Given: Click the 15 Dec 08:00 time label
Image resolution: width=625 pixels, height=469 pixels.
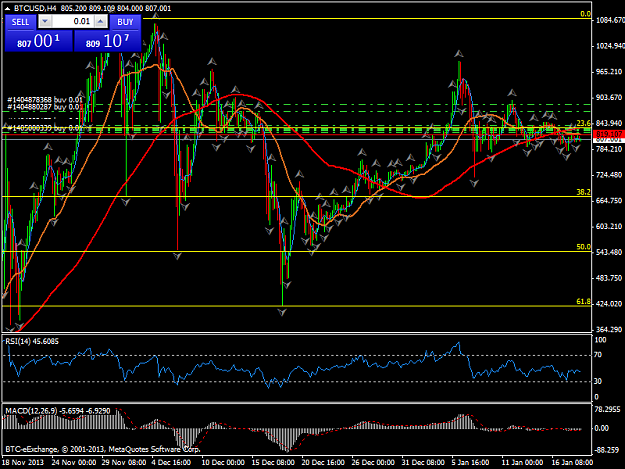Looking at the screenshot, I should (273, 462).
